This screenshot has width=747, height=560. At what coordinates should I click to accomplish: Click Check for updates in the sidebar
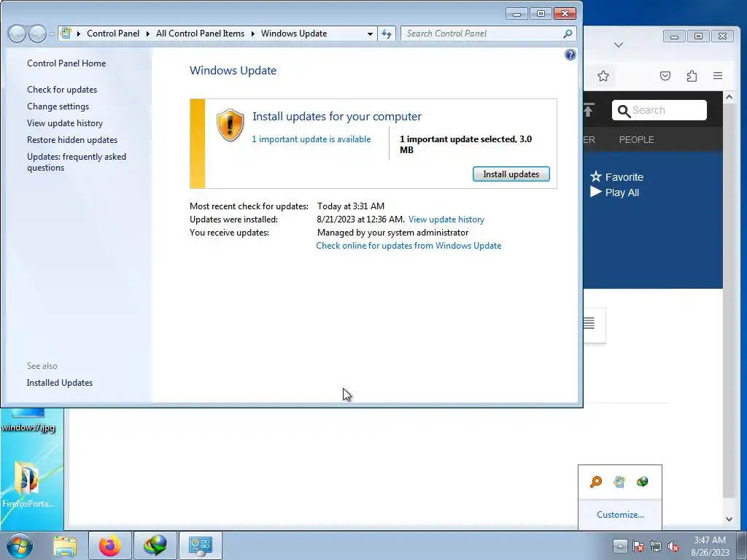(62, 90)
